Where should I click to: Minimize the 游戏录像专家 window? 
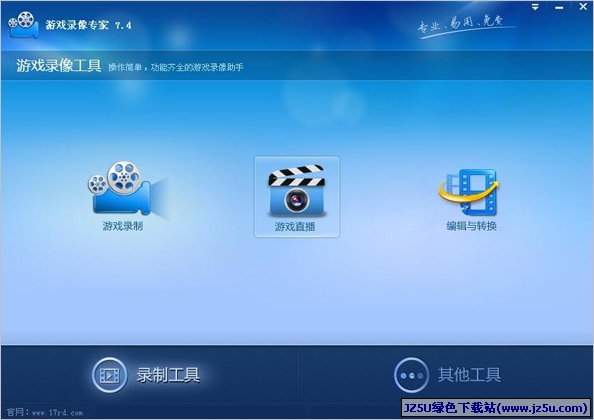tap(559, 7)
